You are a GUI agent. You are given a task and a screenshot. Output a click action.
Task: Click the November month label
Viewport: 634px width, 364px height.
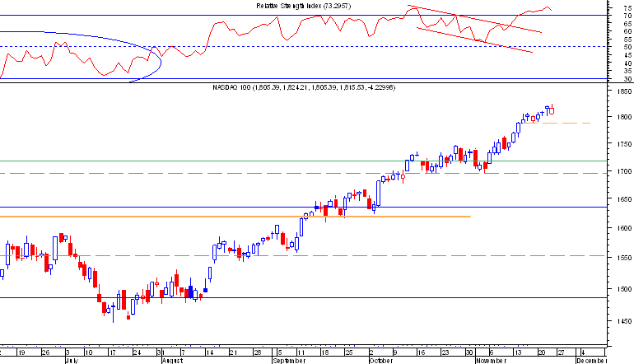click(x=491, y=361)
